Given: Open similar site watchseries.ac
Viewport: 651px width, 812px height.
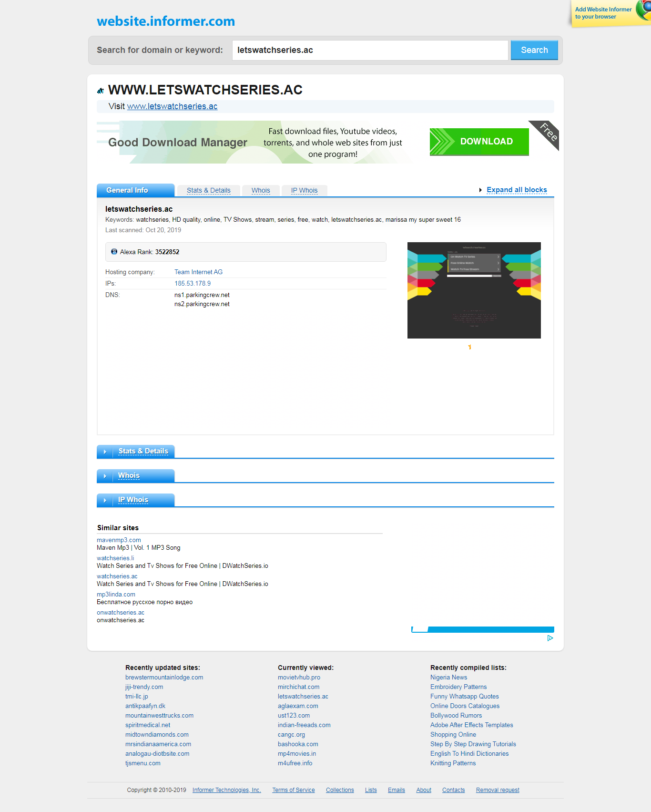Looking at the screenshot, I should point(117,576).
